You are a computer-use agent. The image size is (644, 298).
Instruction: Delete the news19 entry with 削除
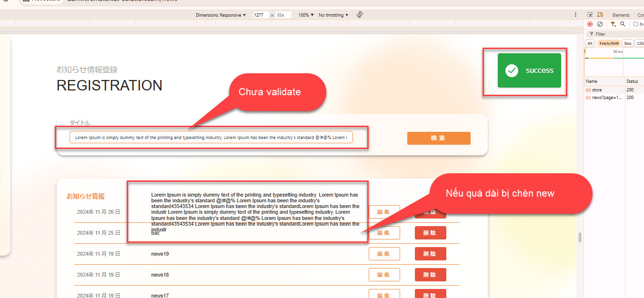(430, 254)
